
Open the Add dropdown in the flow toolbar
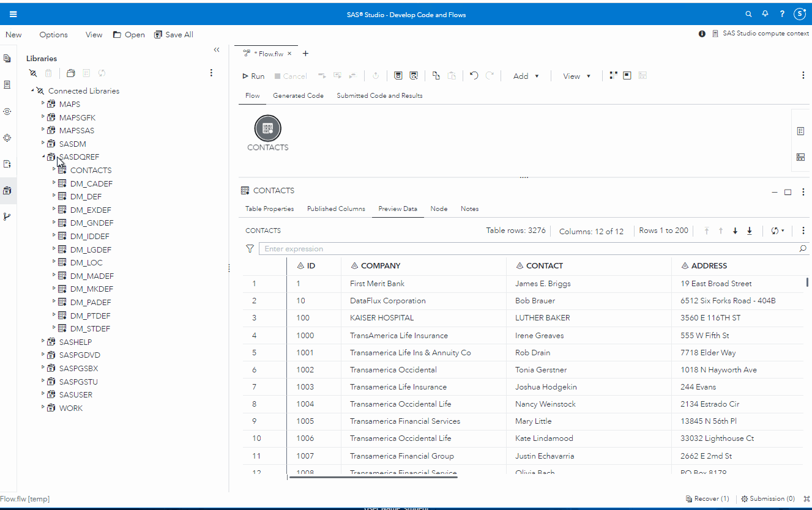pyautogui.click(x=526, y=76)
